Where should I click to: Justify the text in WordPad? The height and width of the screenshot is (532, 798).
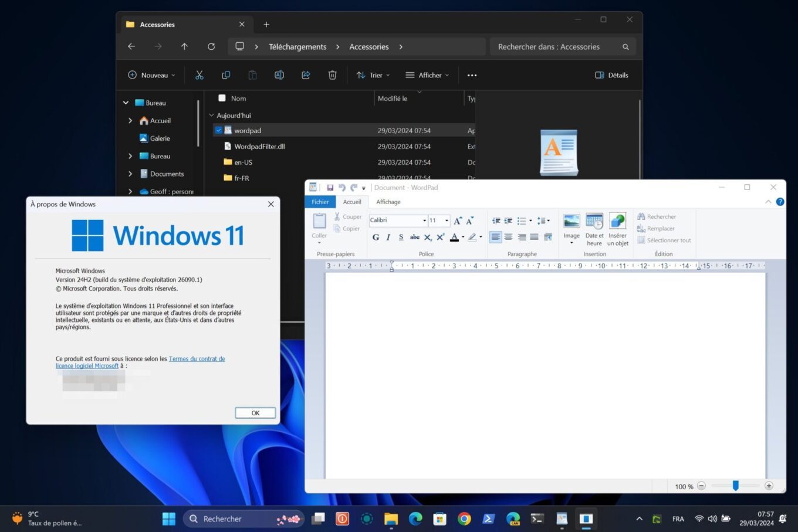534,237
